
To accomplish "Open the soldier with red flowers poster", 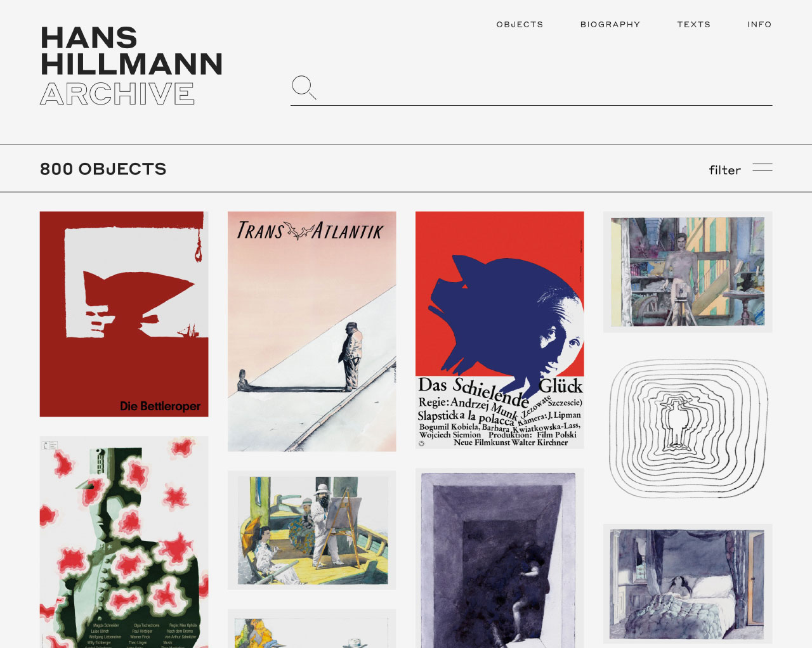I will [124, 542].
